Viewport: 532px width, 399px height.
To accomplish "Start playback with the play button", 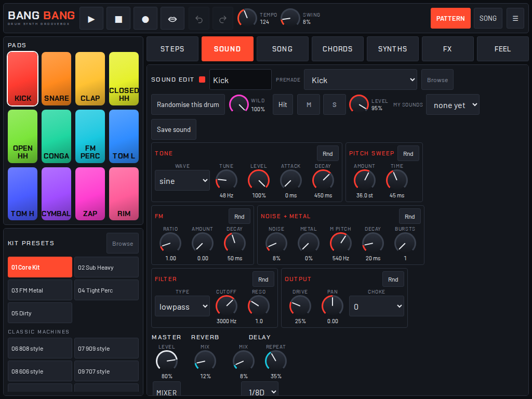I will click(x=91, y=18).
